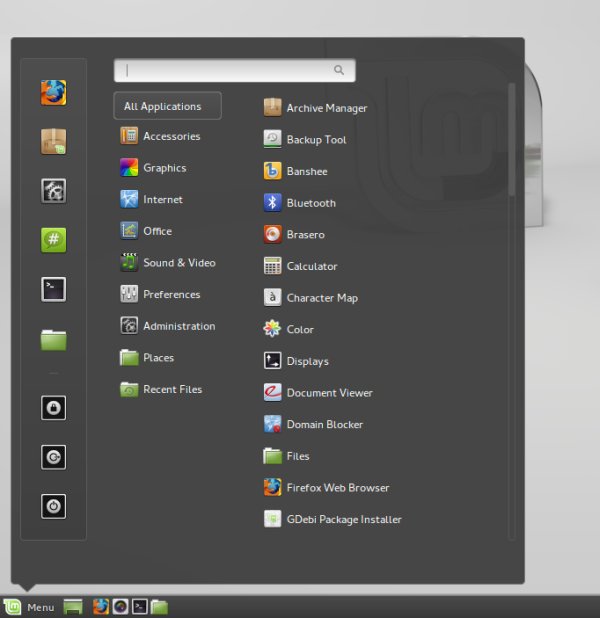Select the Sound & Video category
600x618 pixels.
tap(178, 263)
